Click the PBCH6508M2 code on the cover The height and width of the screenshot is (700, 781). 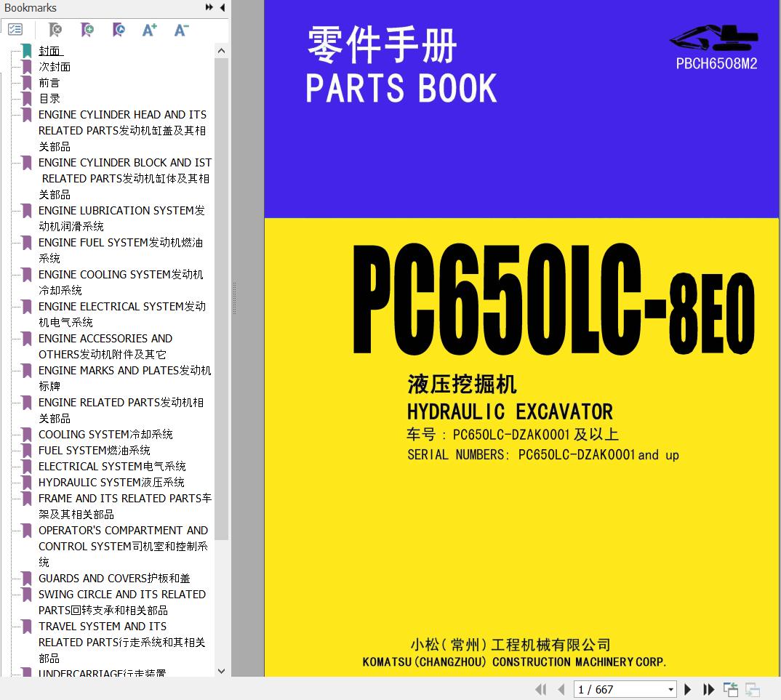(716, 64)
